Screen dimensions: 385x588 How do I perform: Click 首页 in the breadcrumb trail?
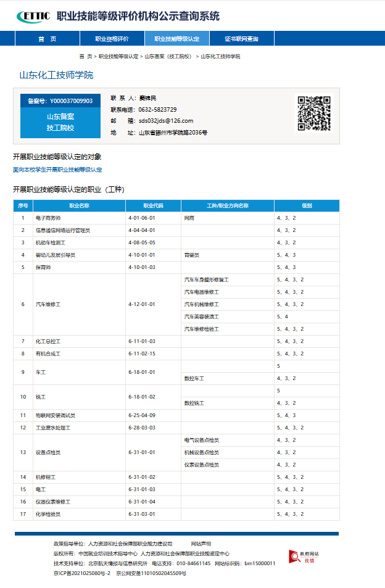point(86,56)
